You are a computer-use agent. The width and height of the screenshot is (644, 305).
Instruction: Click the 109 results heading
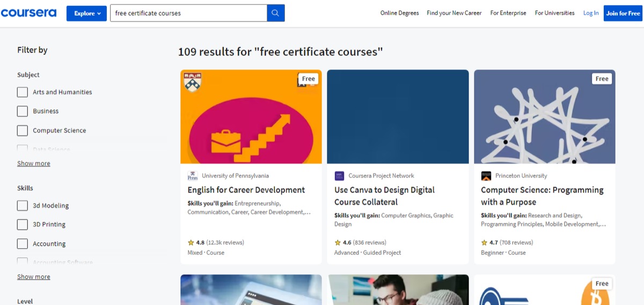point(281,52)
